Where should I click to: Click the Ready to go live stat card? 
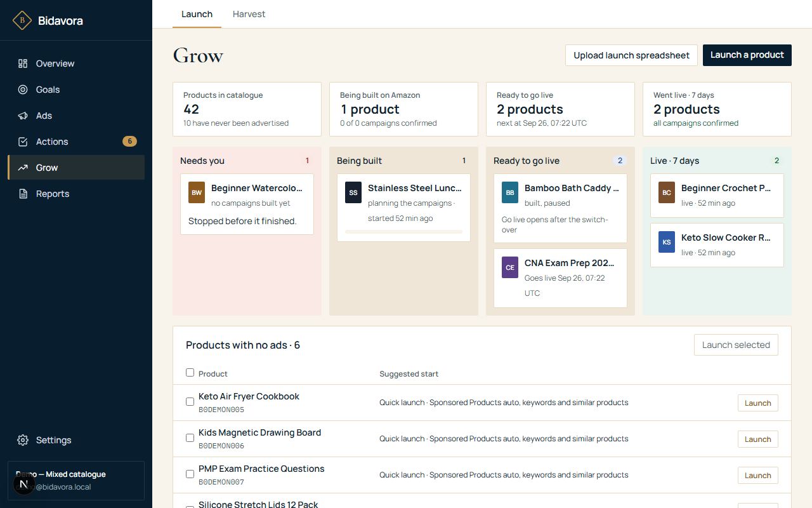click(x=560, y=109)
